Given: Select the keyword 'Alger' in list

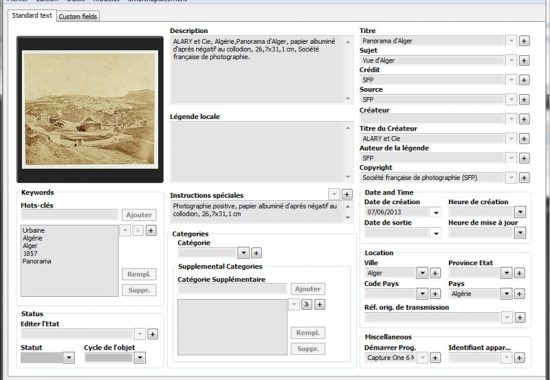Looking at the screenshot, I should pyautogui.click(x=30, y=246).
